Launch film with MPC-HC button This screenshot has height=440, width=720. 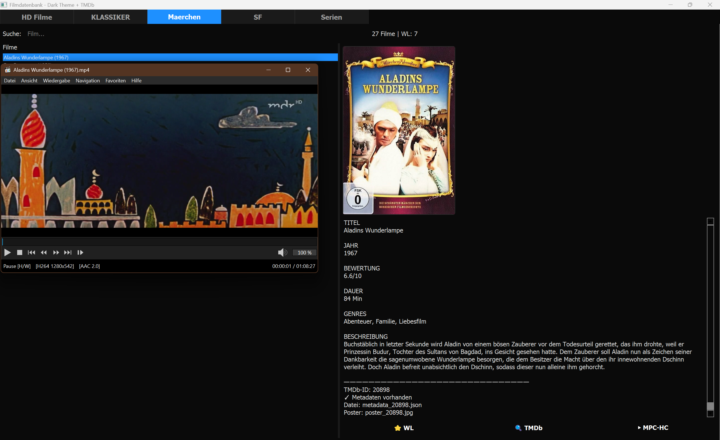click(x=653, y=428)
